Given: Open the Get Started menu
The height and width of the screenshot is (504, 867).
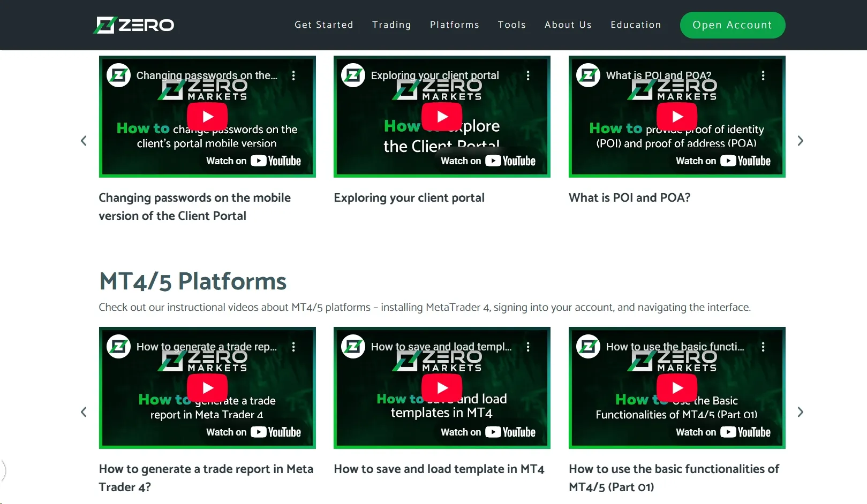Looking at the screenshot, I should [324, 25].
